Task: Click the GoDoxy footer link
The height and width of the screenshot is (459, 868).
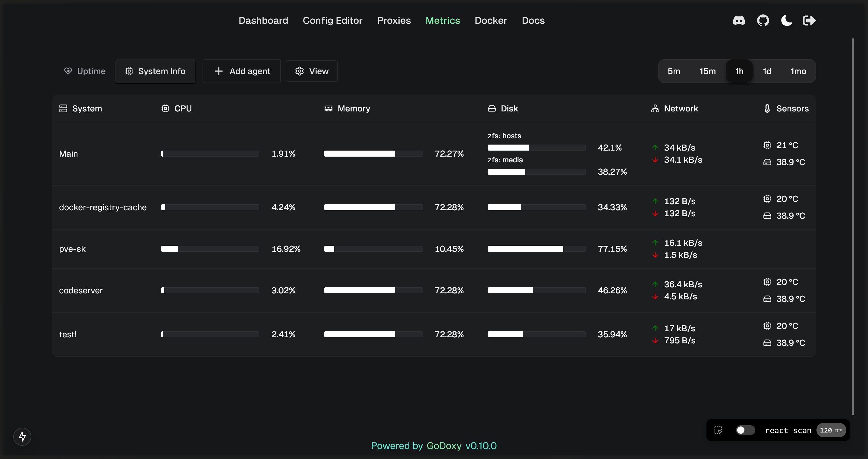Action: point(444,445)
